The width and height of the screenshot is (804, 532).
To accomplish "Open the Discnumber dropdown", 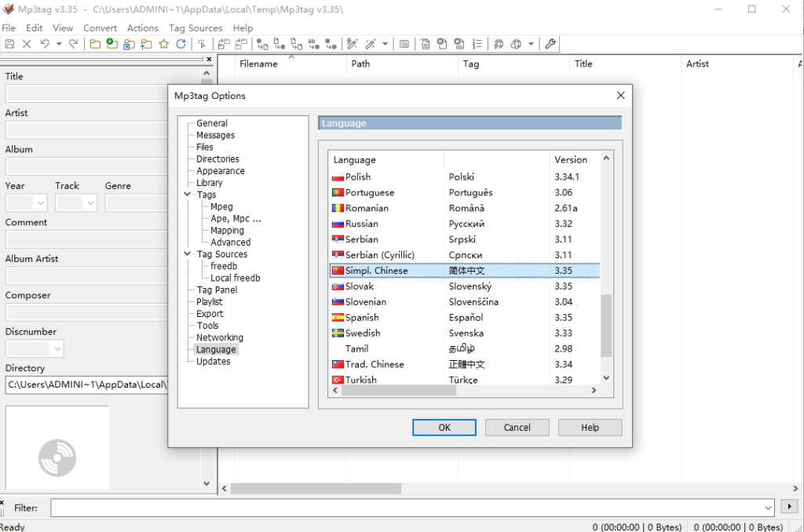I will tap(57, 349).
